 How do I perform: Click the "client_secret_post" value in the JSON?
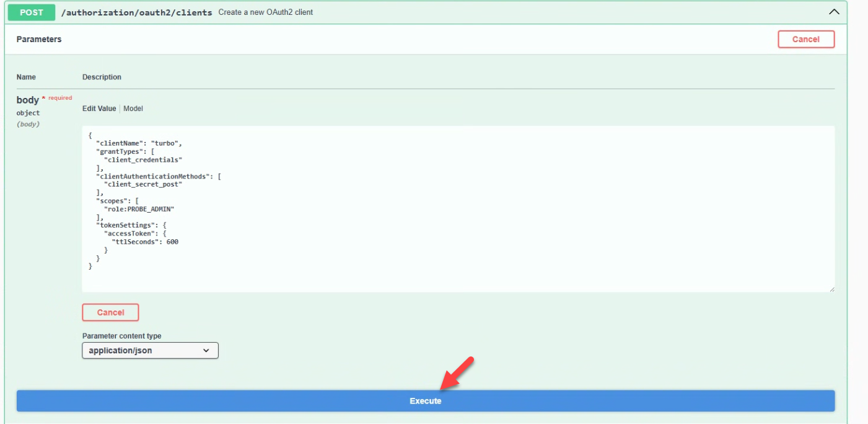[142, 184]
